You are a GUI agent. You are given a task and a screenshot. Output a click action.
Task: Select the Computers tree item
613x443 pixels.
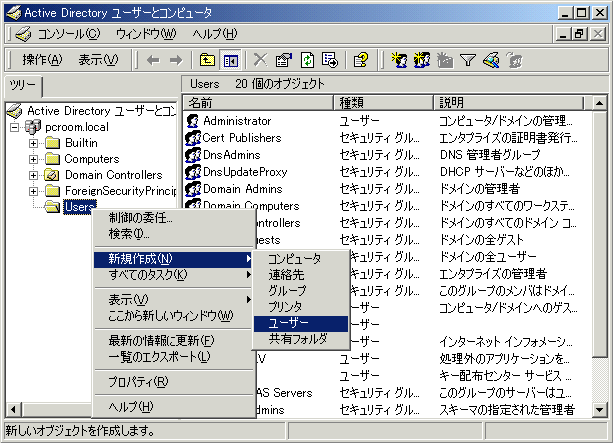click(x=92, y=159)
